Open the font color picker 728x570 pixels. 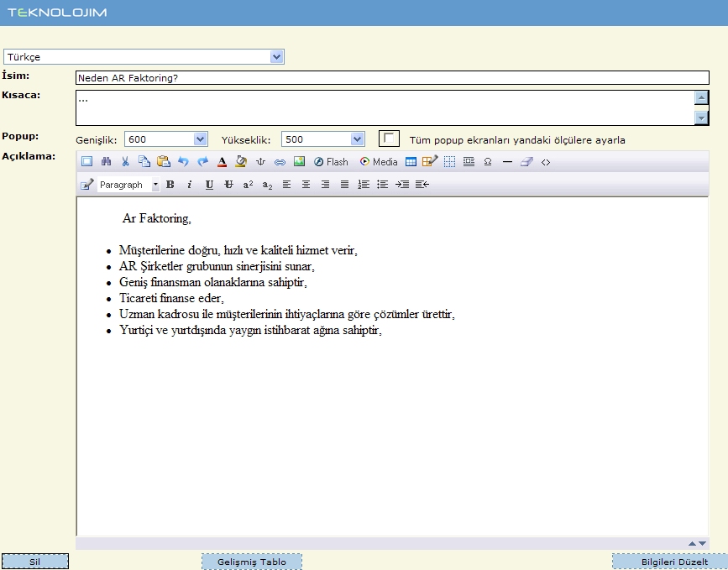pyautogui.click(x=222, y=161)
